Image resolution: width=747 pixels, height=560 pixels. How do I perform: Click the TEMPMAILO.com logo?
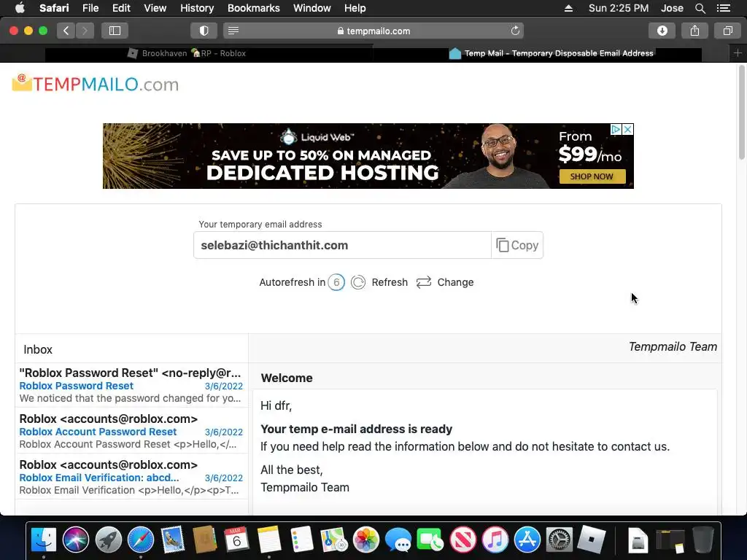96,84
